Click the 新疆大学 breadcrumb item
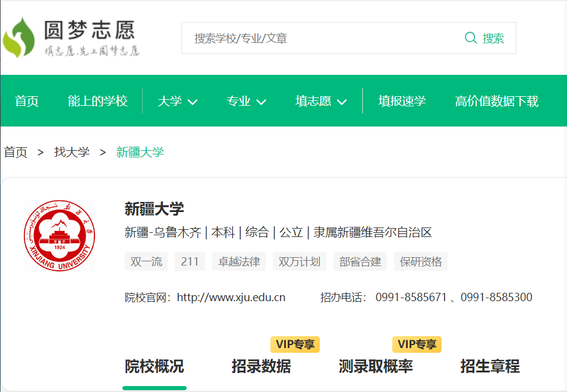Image resolution: width=567 pixels, height=392 pixels. [140, 152]
